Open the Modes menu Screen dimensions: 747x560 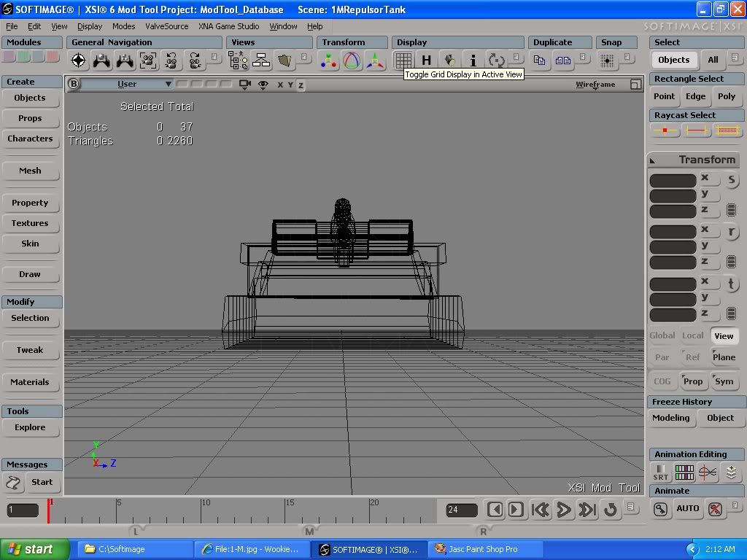point(124,26)
